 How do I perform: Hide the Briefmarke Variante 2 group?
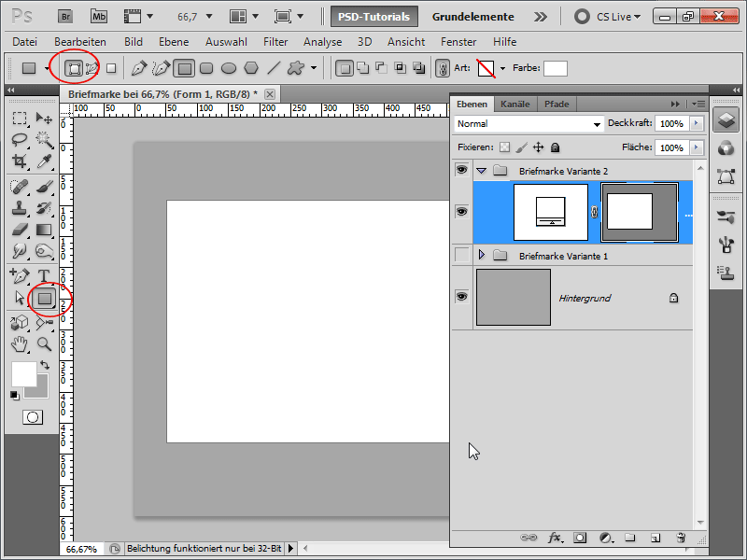pos(461,170)
